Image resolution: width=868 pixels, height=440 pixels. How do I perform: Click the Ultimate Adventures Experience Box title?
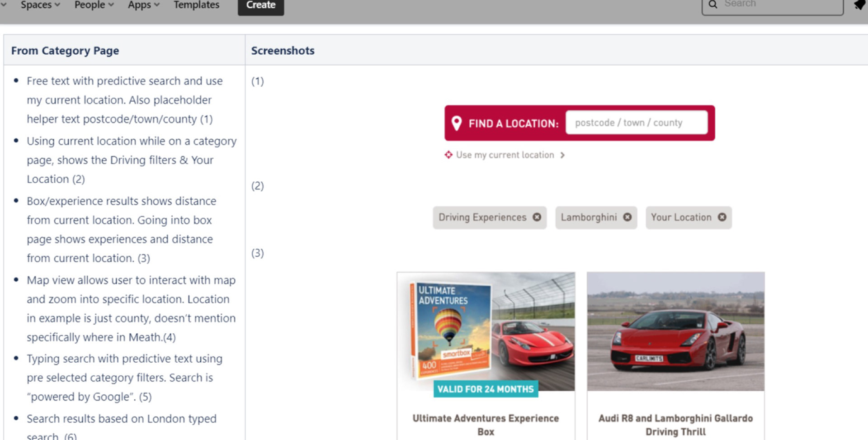(486, 425)
